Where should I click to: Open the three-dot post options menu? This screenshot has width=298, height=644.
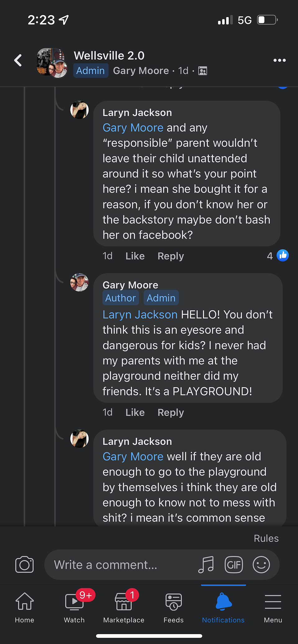pyautogui.click(x=279, y=60)
